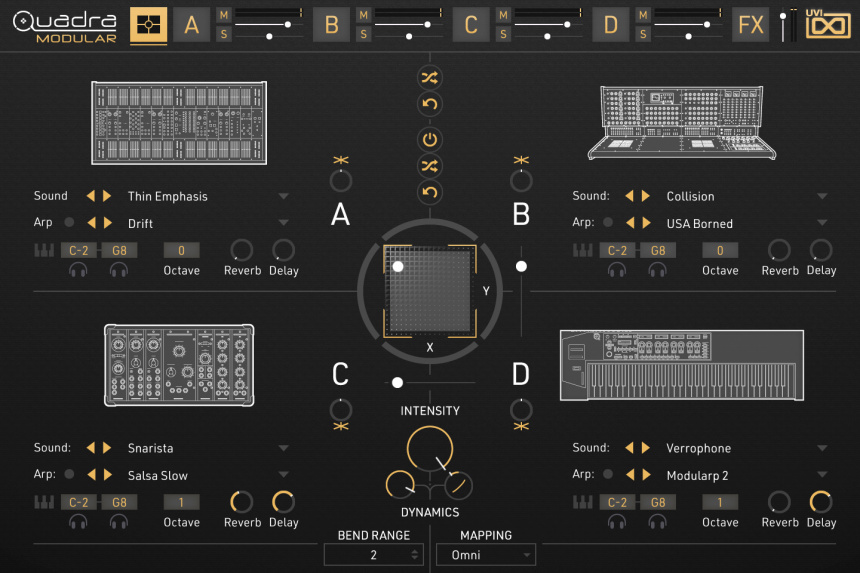Click the Bend Range stepper arrows
Image resolution: width=860 pixels, height=573 pixels.
pos(415,555)
